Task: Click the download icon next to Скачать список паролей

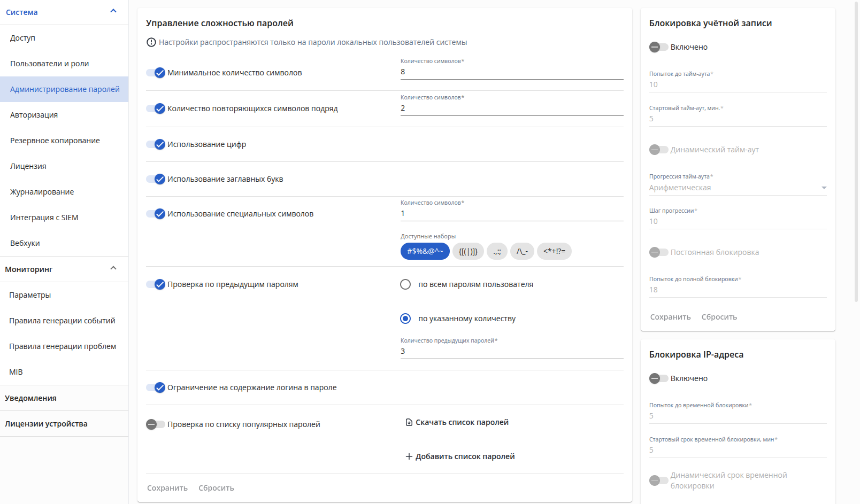Action: click(x=409, y=422)
